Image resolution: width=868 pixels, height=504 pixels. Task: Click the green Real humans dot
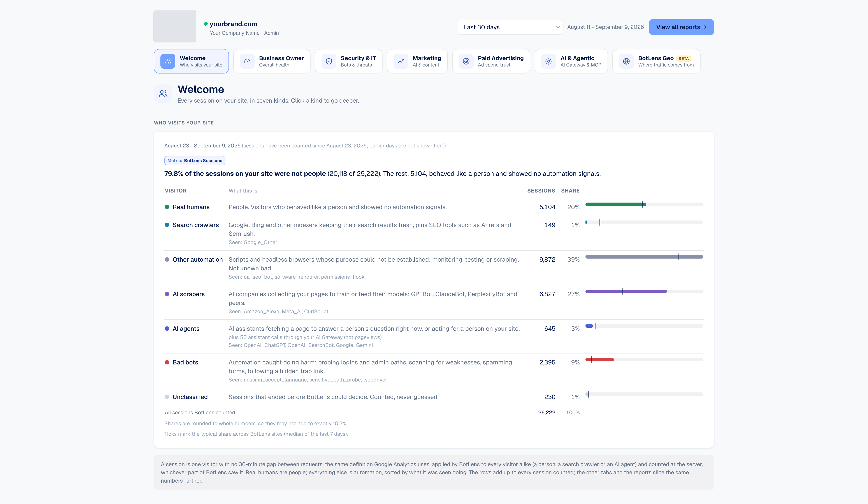coord(167,207)
